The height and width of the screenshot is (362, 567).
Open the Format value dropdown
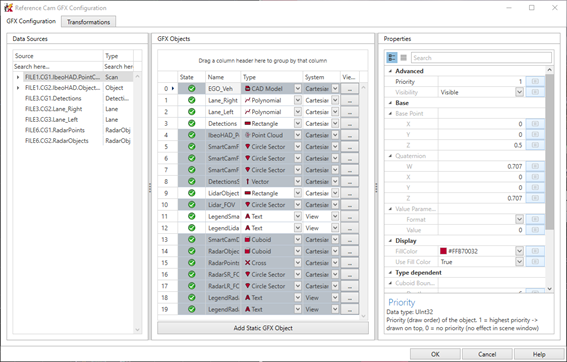tap(519, 219)
